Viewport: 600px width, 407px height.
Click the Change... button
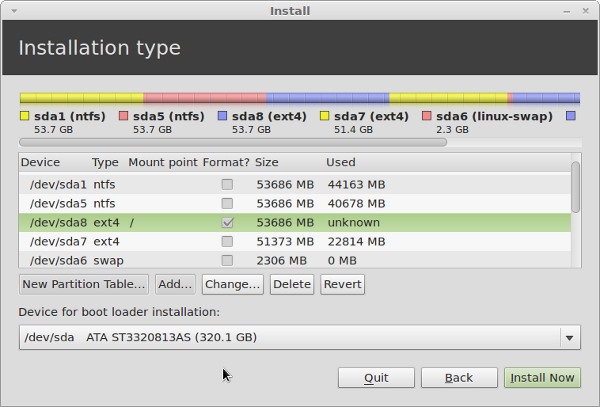click(x=233, y=285)
